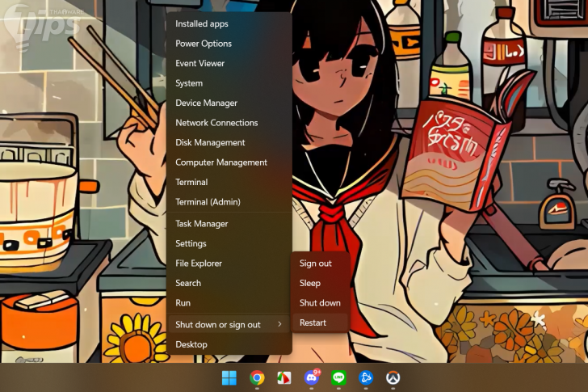This screenshot has width=588, height=392.
Task: Open Task Manager
Action: (229, 224)
